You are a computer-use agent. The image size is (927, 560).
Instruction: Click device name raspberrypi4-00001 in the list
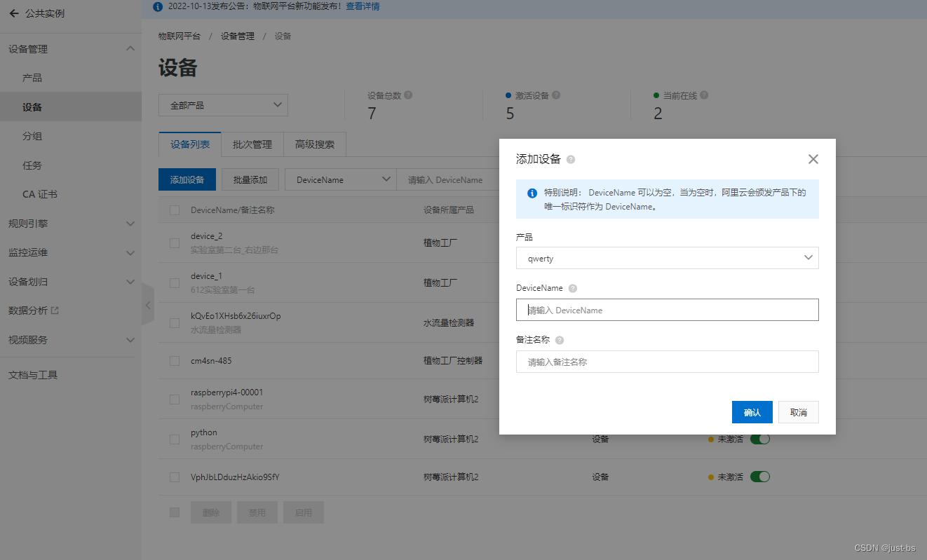[227, 392]
